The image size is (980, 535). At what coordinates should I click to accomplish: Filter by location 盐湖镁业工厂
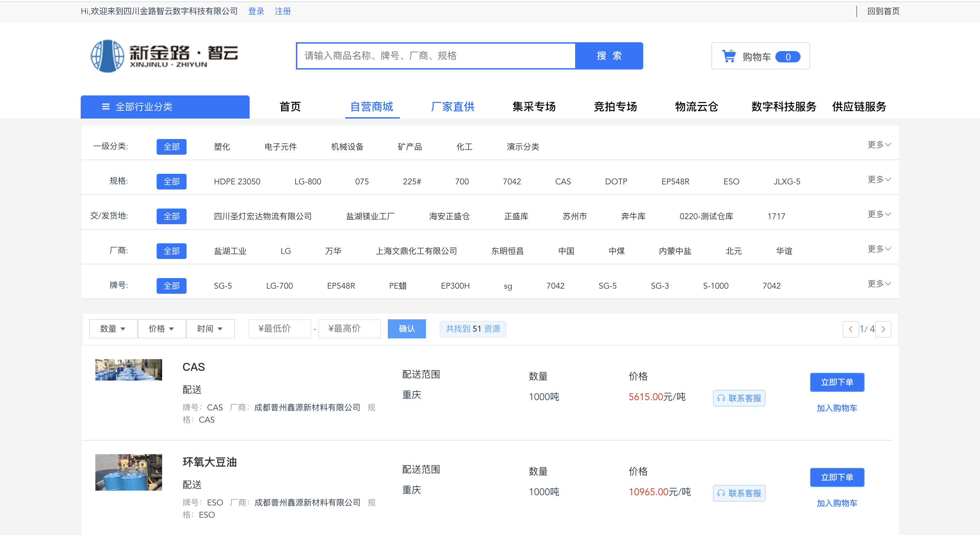pos(370,216)
